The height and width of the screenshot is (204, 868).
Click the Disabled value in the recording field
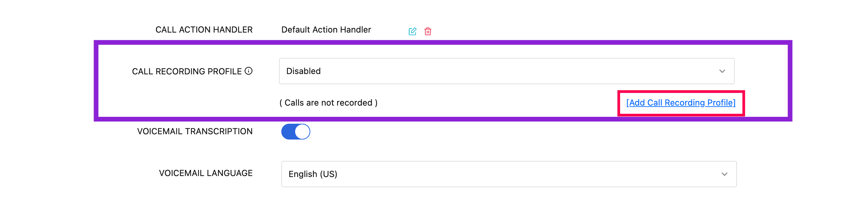tap(303, 71)
